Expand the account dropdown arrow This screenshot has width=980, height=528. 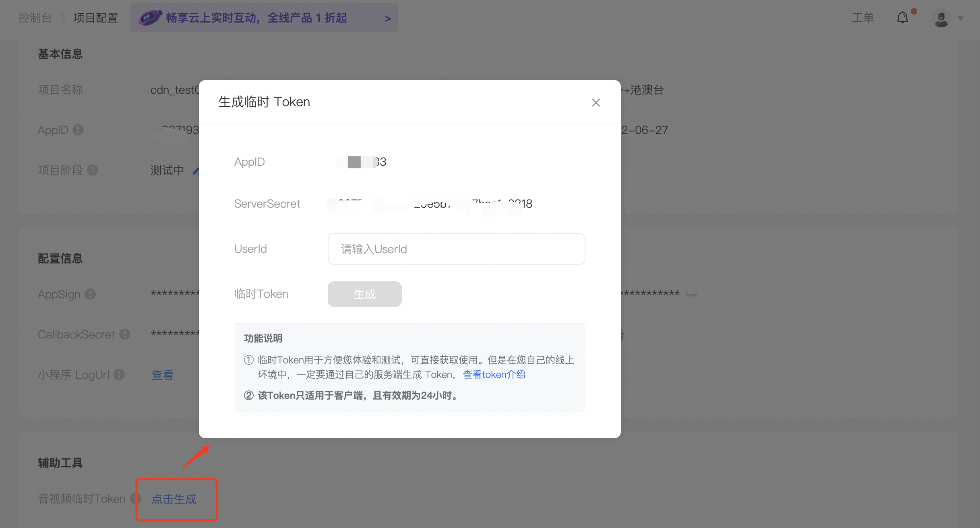coord(961,19)
